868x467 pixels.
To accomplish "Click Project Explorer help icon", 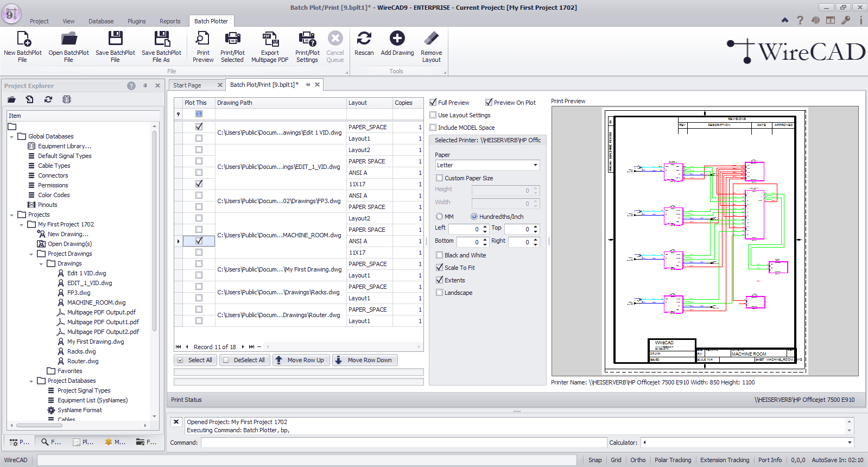I will point(131,86).
